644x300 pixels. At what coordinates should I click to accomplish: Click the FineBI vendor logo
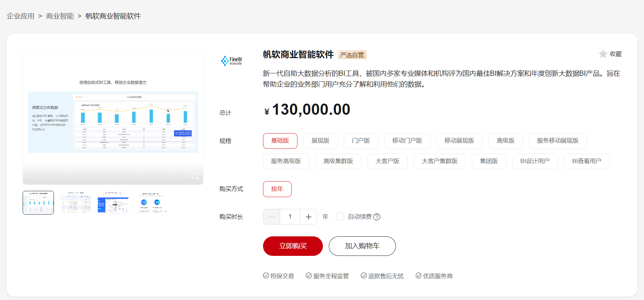coord(231,61)
